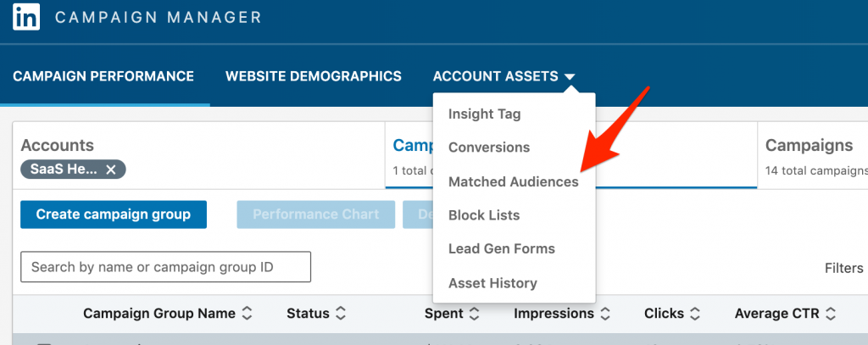Open the Filters option
The image size is (868, 345).
(x=843, y=269)
